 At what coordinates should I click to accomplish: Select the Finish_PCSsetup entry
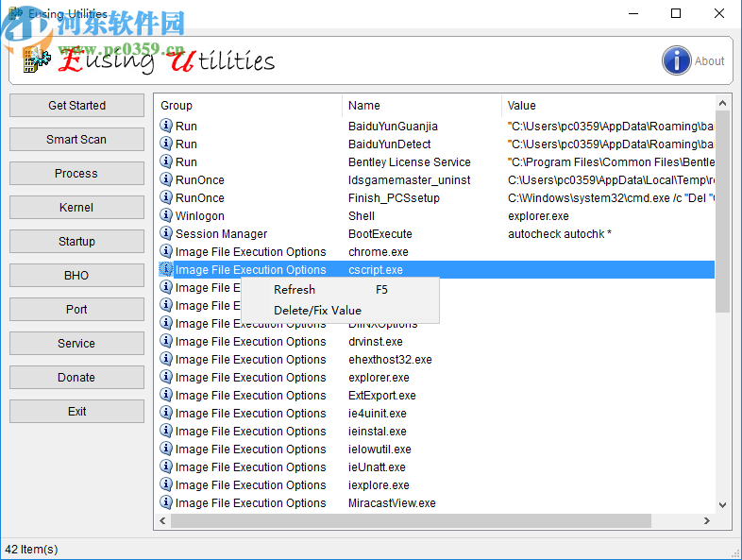tap(394, 198)
